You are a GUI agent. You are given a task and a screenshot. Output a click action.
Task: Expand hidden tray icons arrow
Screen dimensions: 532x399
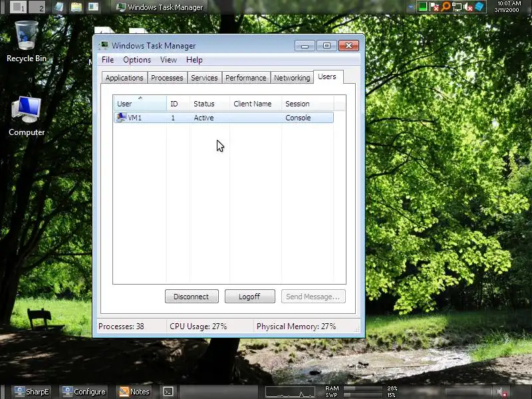411,7
